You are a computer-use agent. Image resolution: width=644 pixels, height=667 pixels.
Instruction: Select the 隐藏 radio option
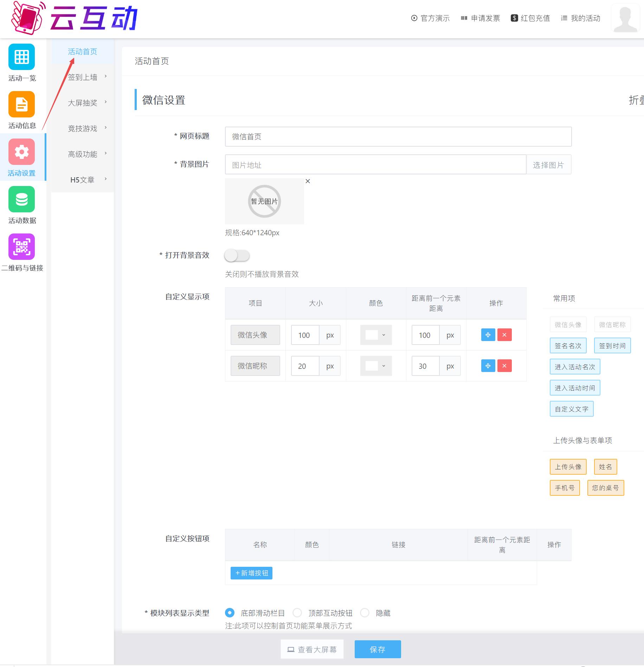(365, 613)
